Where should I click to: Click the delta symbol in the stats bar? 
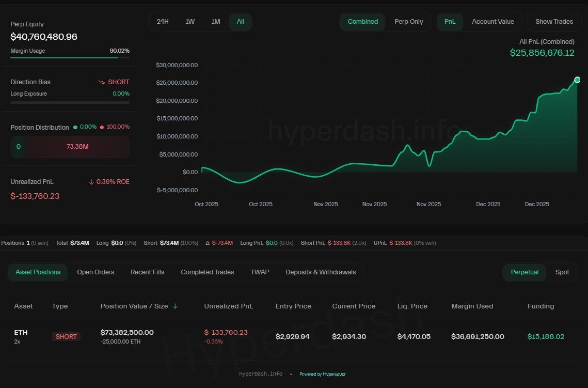coord(208,243)
